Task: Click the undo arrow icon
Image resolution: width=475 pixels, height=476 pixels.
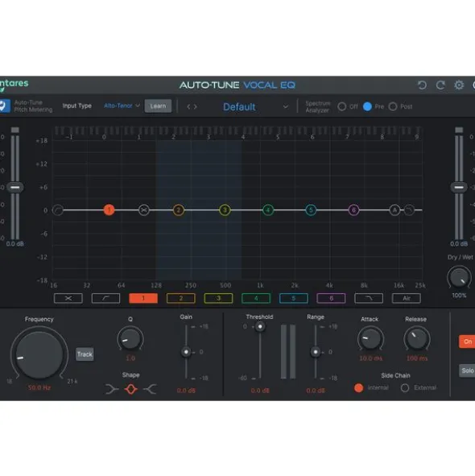Action: point(422,85)
